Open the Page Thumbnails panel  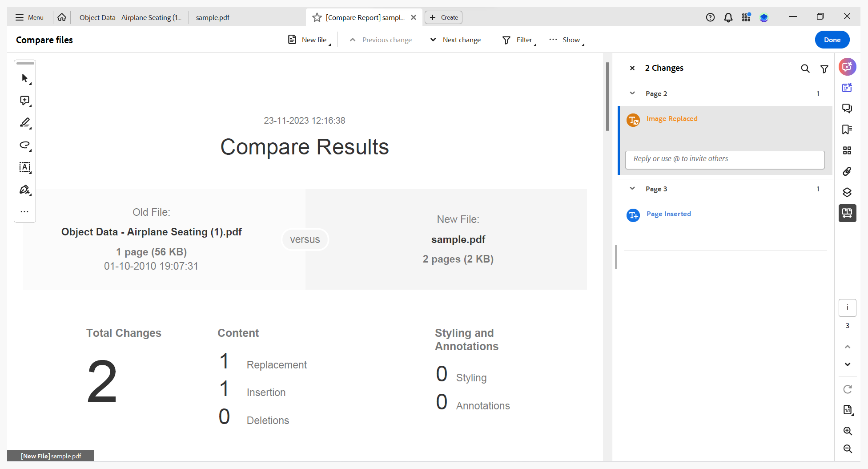click(x=847, y=150)
